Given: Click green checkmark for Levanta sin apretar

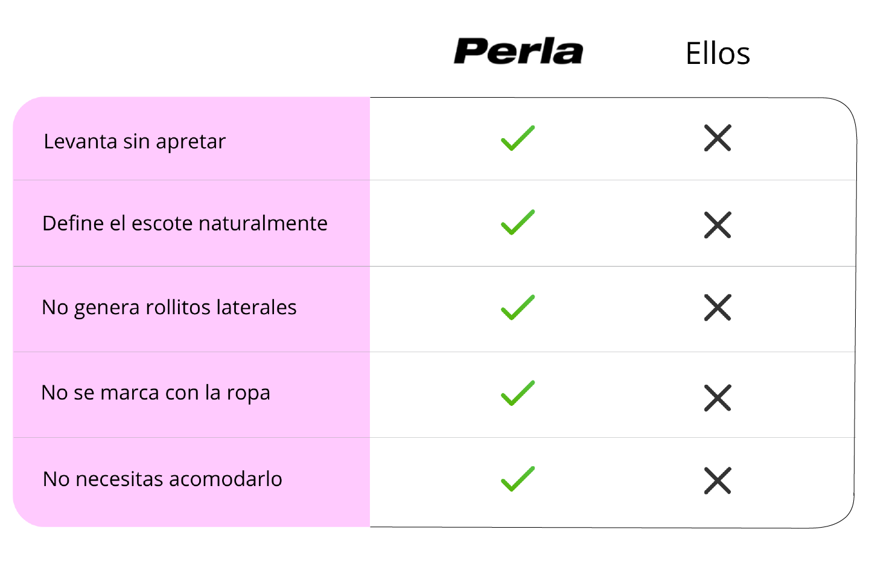Looking at the screenshot, I should pyautogui.click(x=518, y=138).
